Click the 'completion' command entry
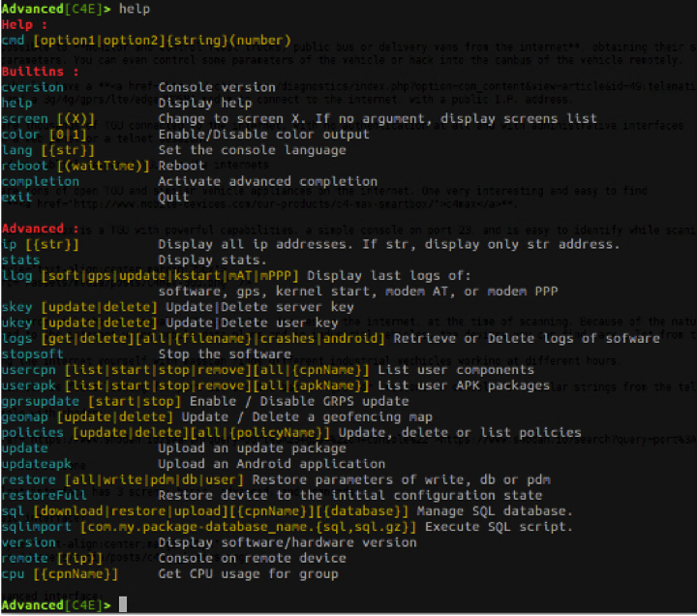Screen dimensions: 697x616 click(40, 181)
